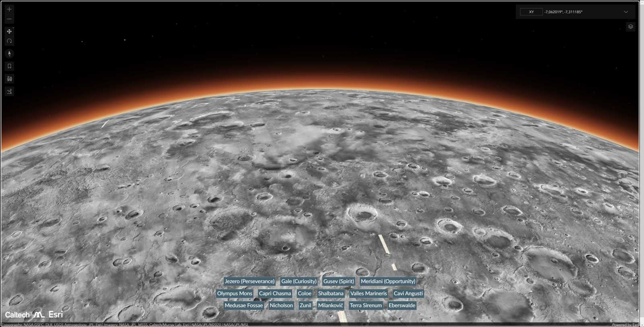Fly to Terra Sirenum
Image resolution: width=644 pixels, height=327 pixels.
pyautogui.click(x=366, y=305)
